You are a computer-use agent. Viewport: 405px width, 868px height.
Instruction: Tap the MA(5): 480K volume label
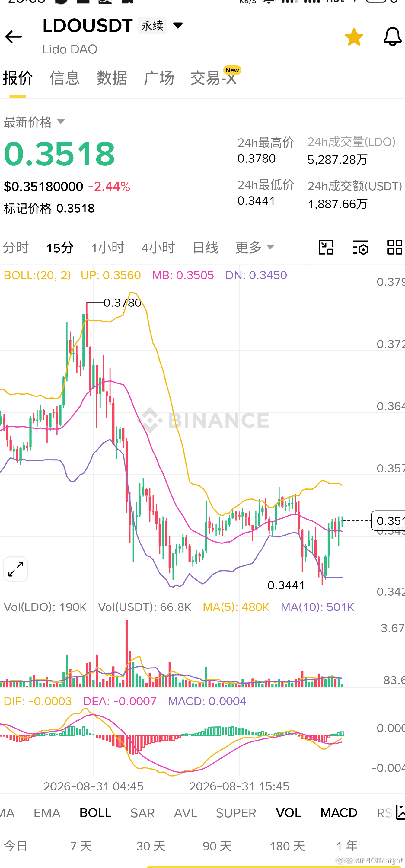point(236,607)
